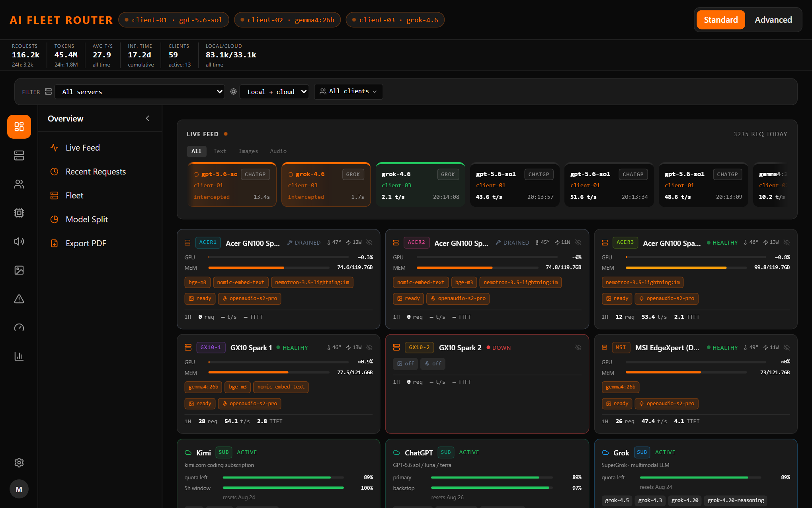Click the Export PDF file icon
812x508 pixels.
pos(55,243)
